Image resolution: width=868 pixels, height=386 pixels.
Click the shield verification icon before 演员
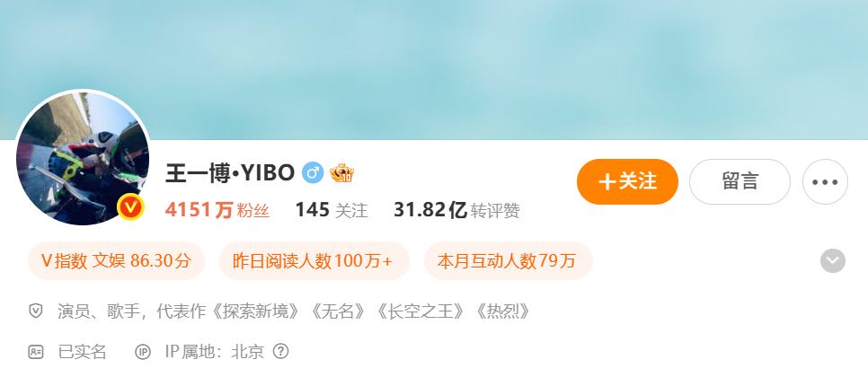point(35,311)
